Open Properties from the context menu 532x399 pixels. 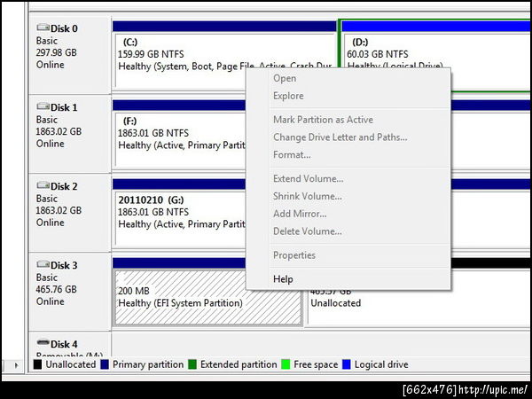(x=348, y=255)
